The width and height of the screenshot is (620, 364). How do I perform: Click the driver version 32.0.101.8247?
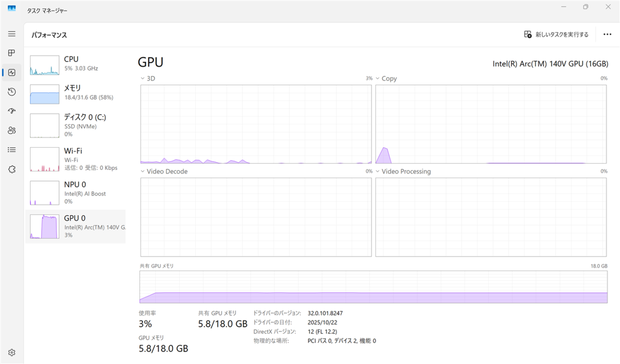(326, 313)
